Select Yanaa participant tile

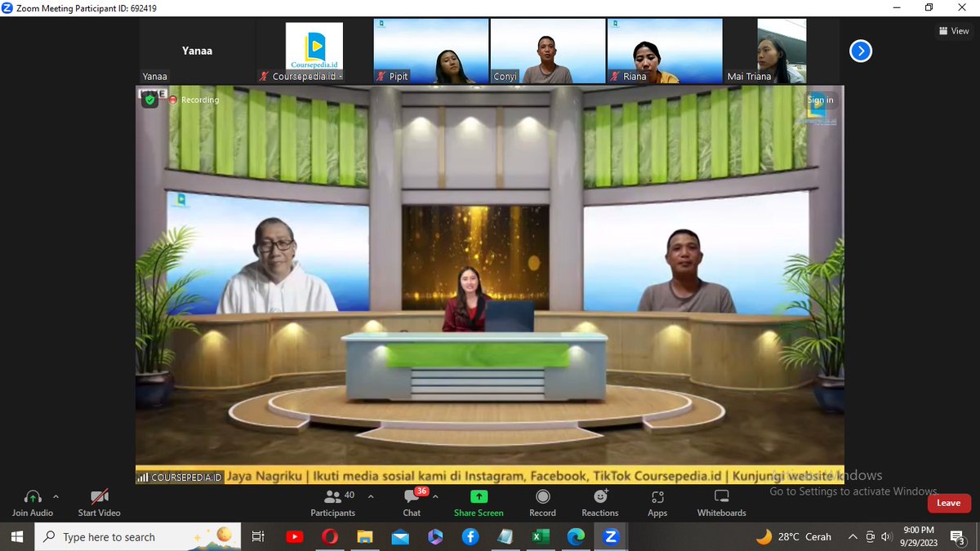pos(197,51)
